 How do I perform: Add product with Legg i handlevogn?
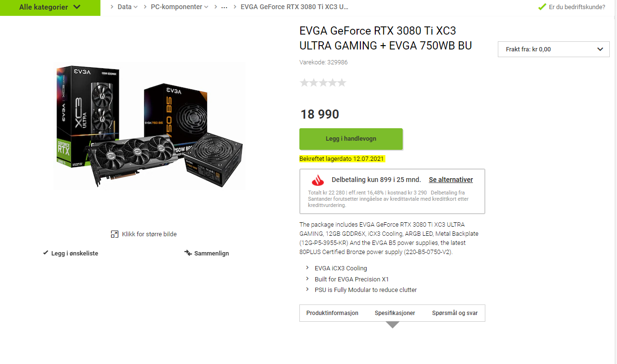click(351, 139)
